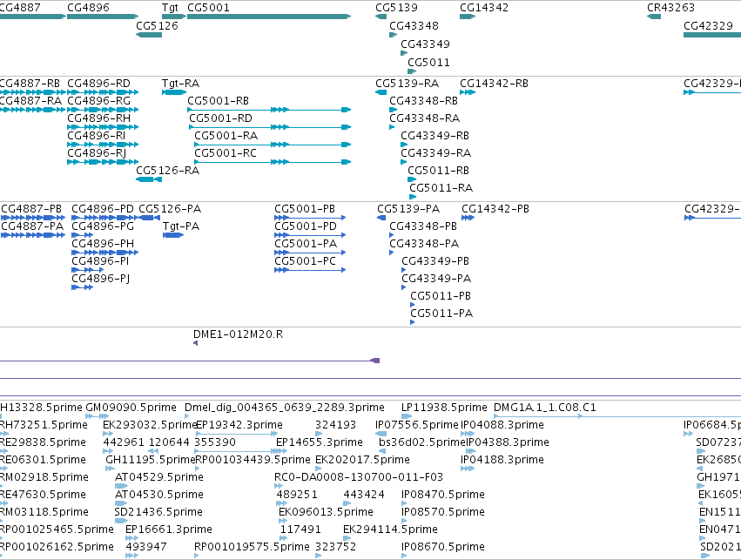Viewport: 741px width, 560px height.
Task: Select BAC end DME1-012M20.R
Action: [239, 334]
